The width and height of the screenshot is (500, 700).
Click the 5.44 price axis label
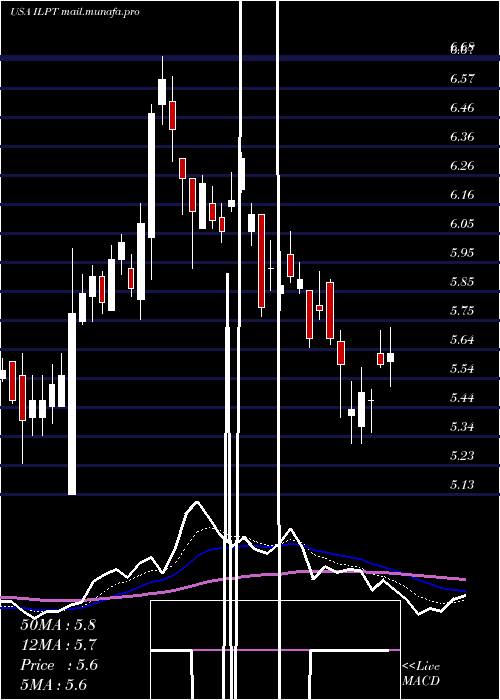point(462,398)
